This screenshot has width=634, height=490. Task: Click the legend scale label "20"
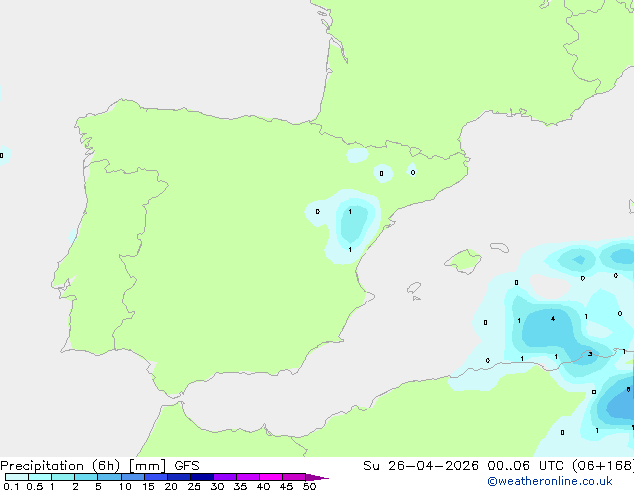171,486
